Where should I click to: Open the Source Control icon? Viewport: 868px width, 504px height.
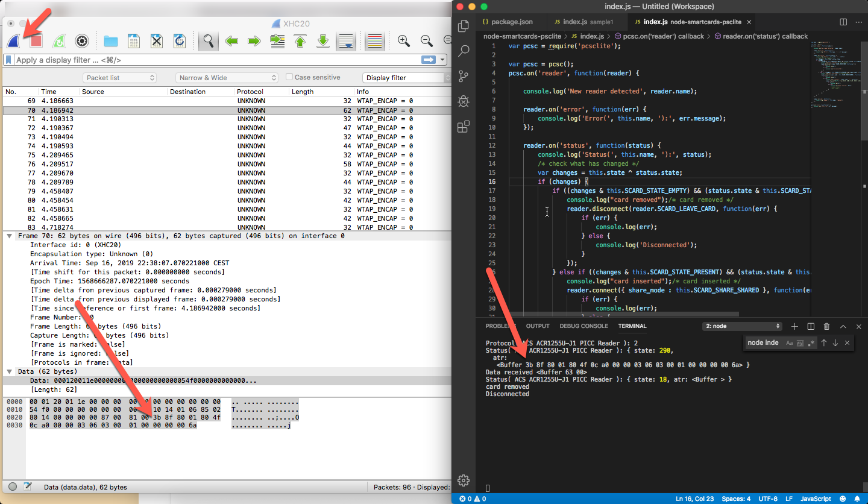pyautogui.click(x=464, y=76)
